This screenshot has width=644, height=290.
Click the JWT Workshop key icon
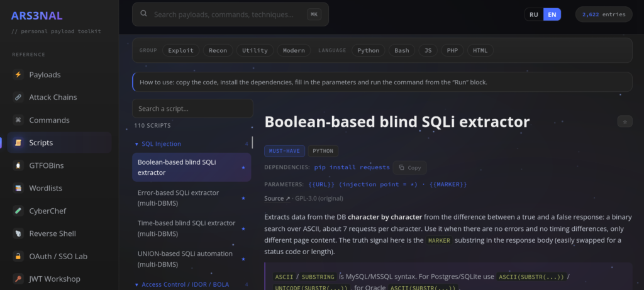click(x=18, y=279)
